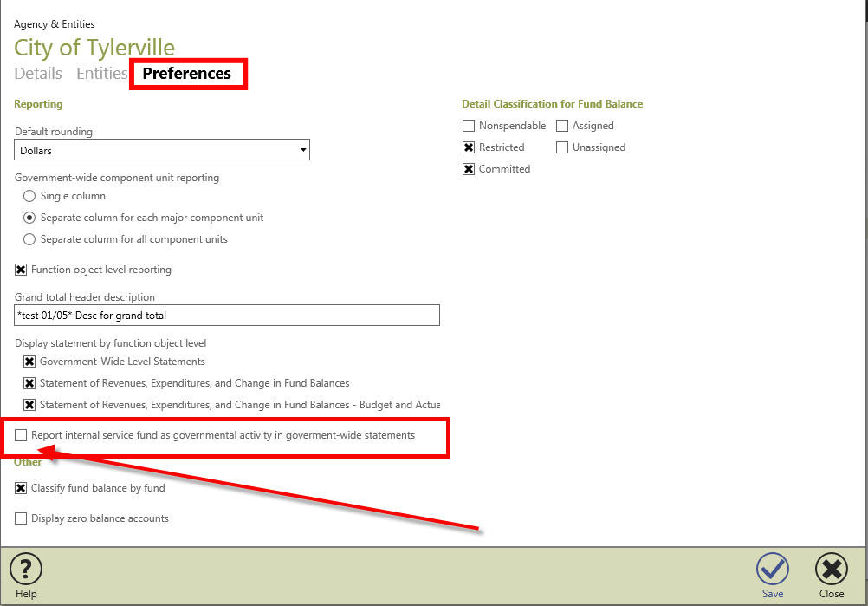Check the Assigned fund balance option
This screenshot has width=868, height=606.
[561, 126]
